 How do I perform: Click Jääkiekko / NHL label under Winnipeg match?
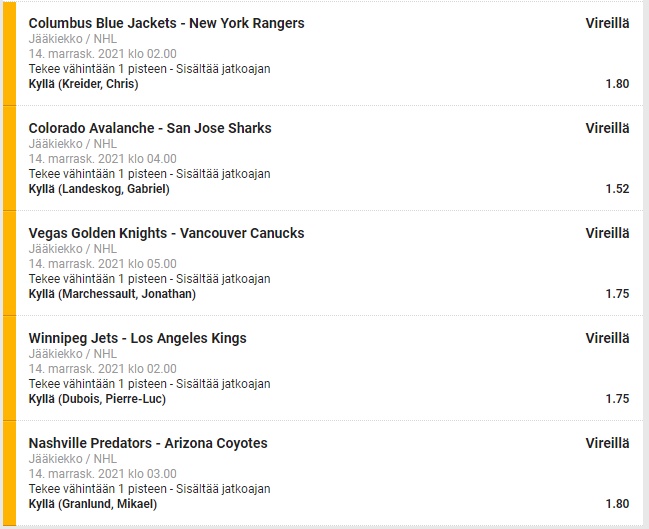pyautogui.click(x=72, y=354)
